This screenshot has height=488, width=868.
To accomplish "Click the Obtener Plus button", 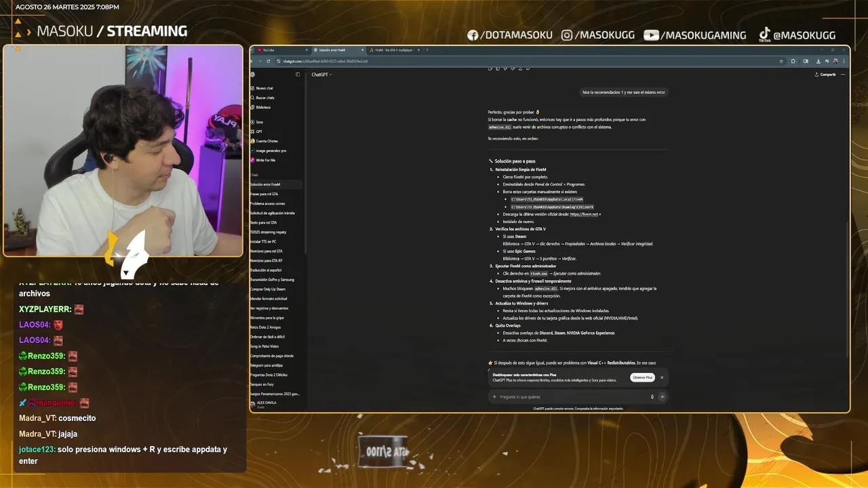I will coord(642,378).
